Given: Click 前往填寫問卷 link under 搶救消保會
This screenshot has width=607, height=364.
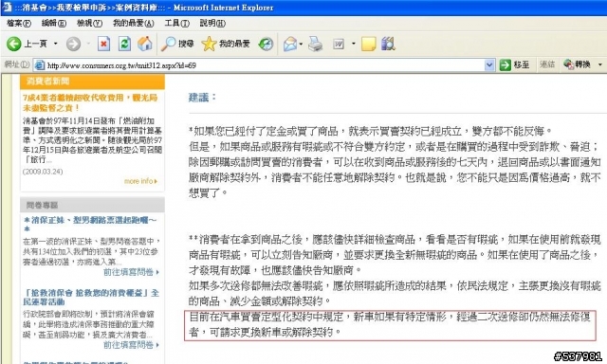Looking at the screenshot, I should (131, 345).
